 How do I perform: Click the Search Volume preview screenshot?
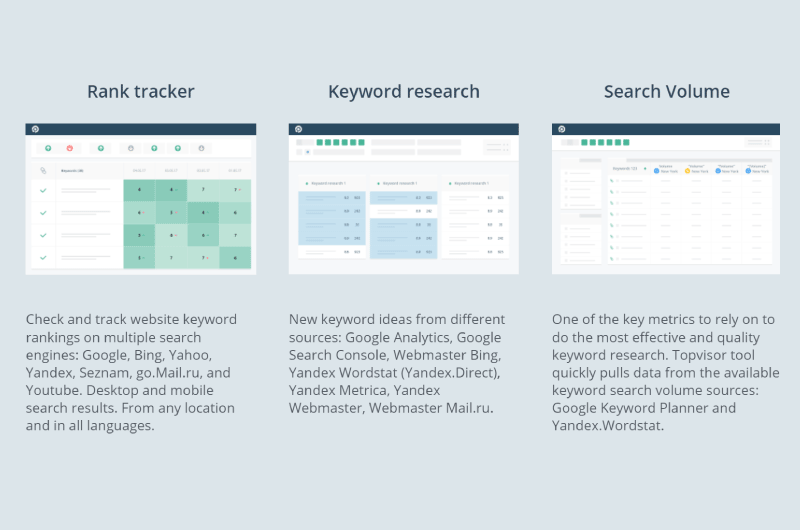(x=666, y=199)
